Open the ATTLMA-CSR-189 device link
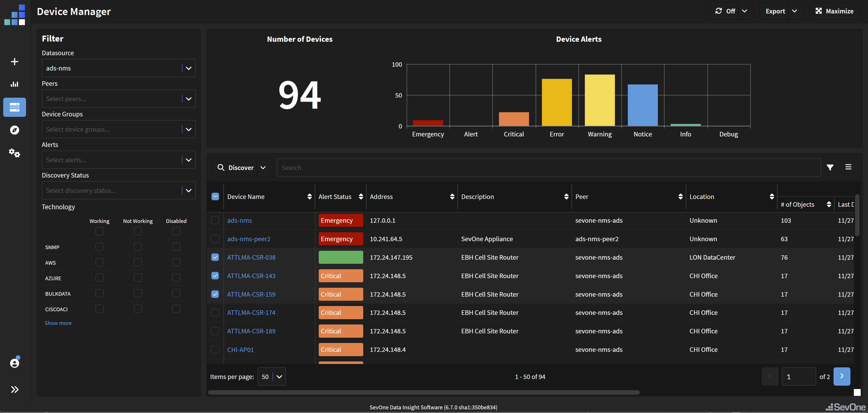 (x=251, y=331)
